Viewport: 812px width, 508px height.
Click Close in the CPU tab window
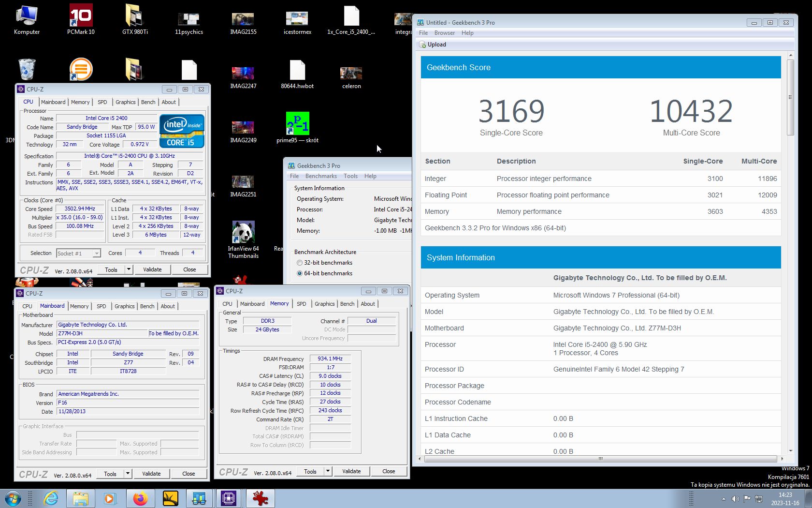tap(189, 269)
